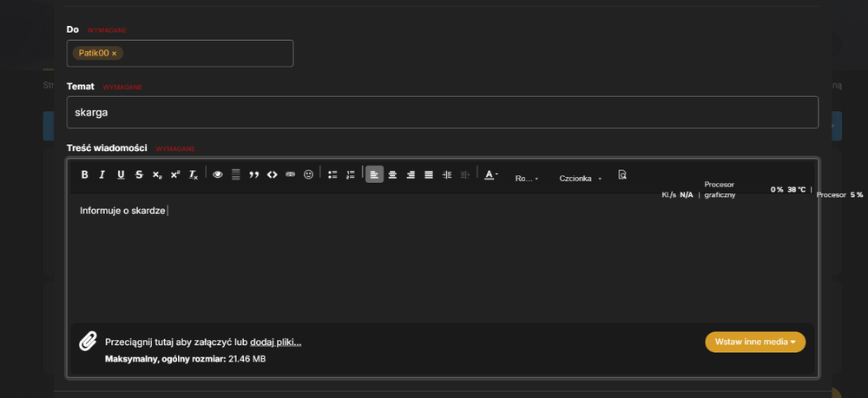Image resolution: width=868 pixels, height=398 pixels.
Task: Insert a link via chain icon
Action: click(290, 174)
